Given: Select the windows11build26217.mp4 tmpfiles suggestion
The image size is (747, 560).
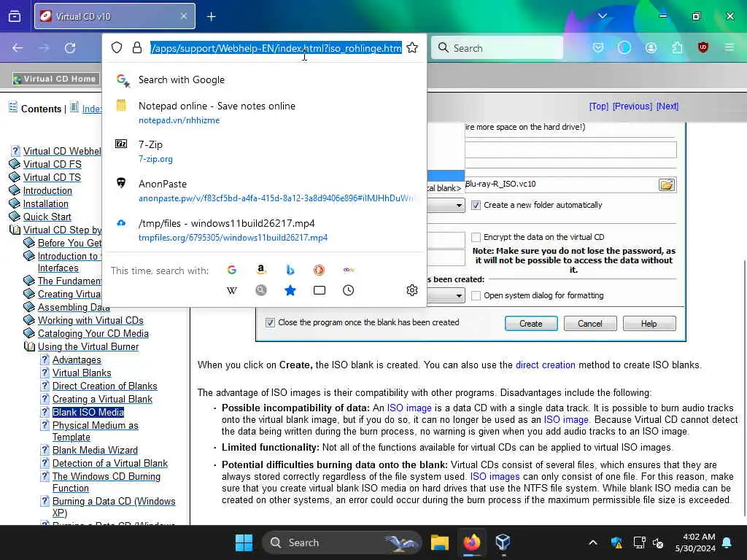Looking at the screenshot, I should (x=264, y=230).
